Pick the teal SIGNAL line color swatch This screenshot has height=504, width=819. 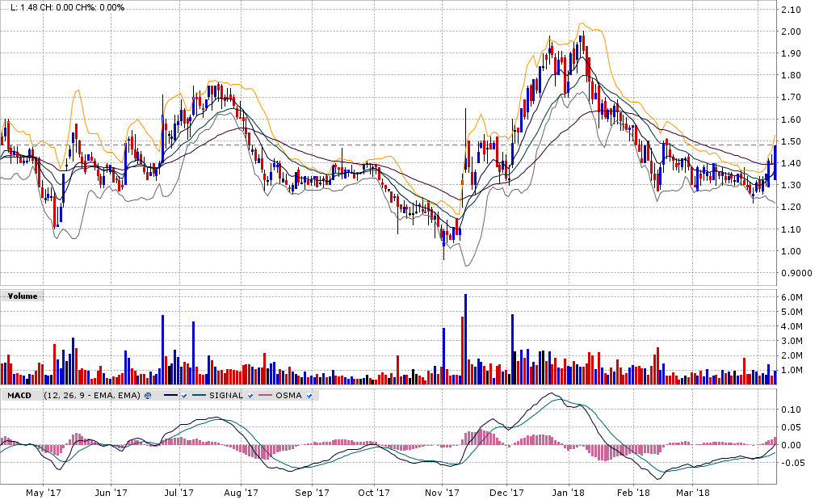tap(199, 396)
